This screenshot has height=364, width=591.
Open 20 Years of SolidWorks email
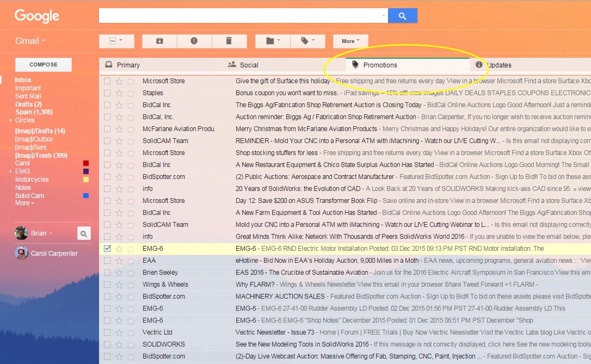tap(345, 189)
